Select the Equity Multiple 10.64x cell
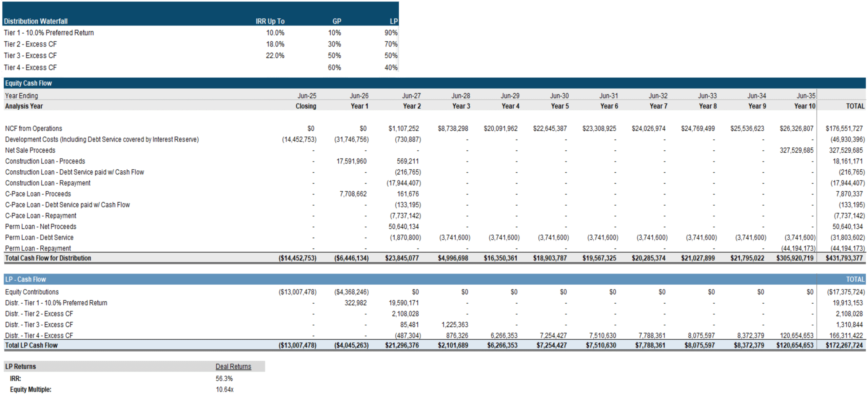 (x=224, y=390)
